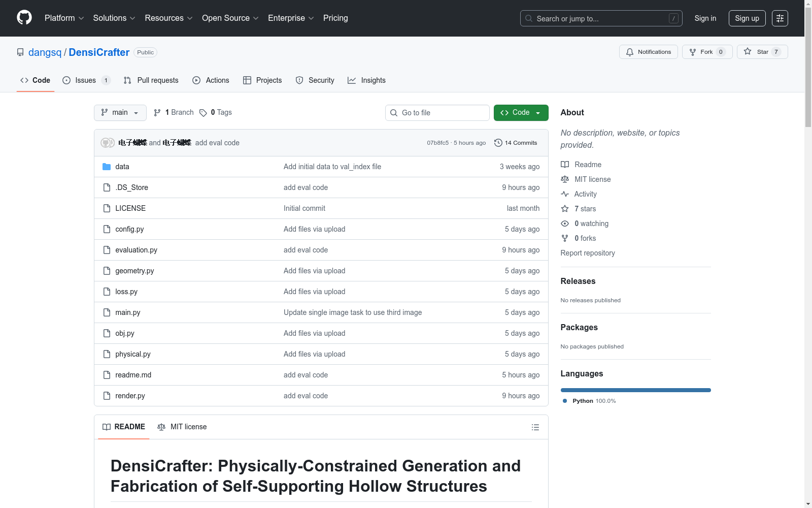Expand the Solutions menu

pyautogui.click(x=114, y=18)
